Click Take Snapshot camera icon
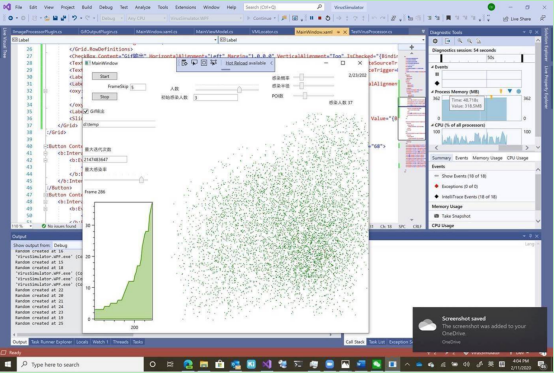The height and width of the screenshot is (373, 554). pos(436,216)
